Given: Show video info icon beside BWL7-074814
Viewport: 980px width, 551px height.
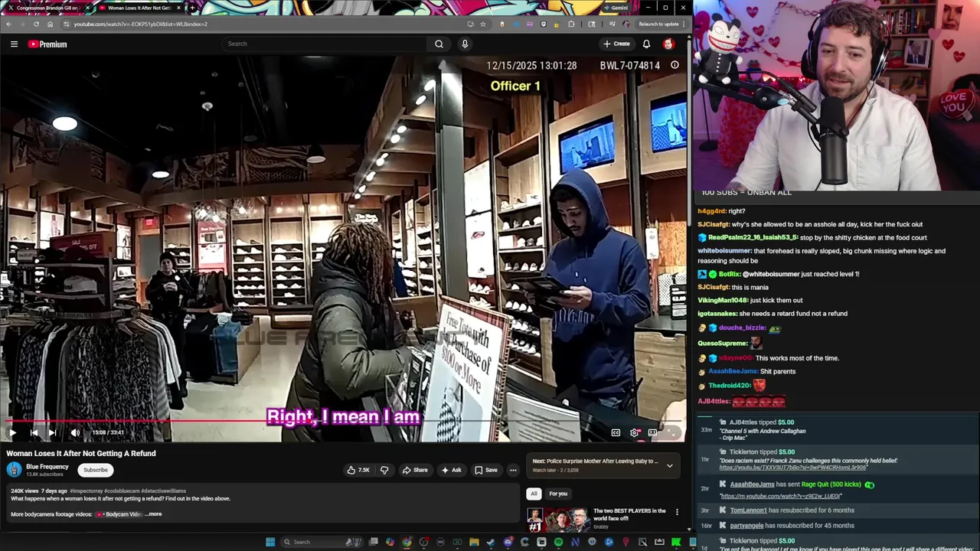Looking at the screenshot, I should pyautogui.click(x=675, y=65).
